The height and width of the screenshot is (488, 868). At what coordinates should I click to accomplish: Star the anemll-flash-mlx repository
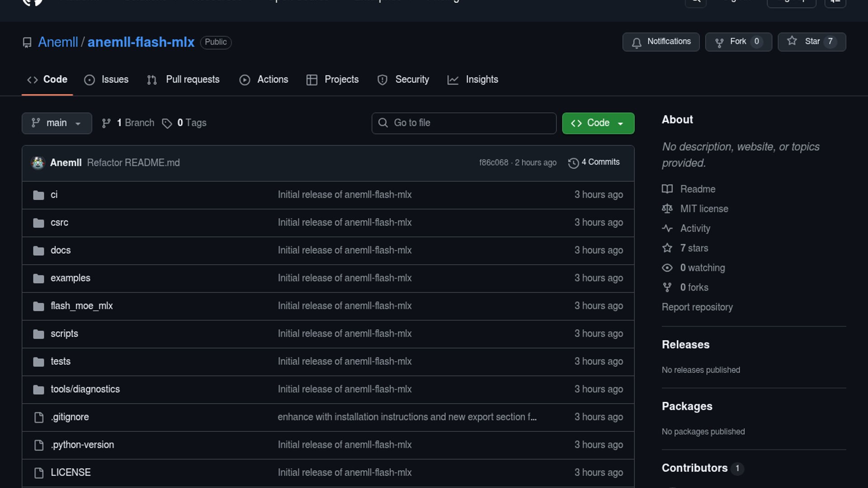tap(811, 42)
